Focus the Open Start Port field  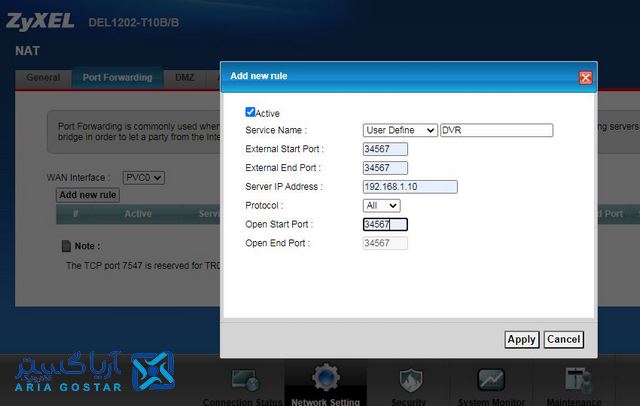pyautogui.click(x=385, y=224)
